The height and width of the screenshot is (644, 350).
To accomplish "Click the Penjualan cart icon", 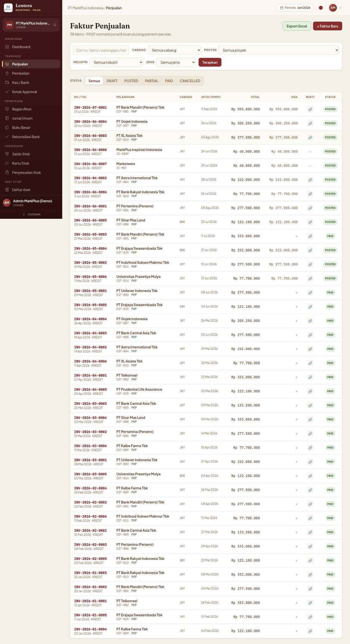I will (7, 64).
